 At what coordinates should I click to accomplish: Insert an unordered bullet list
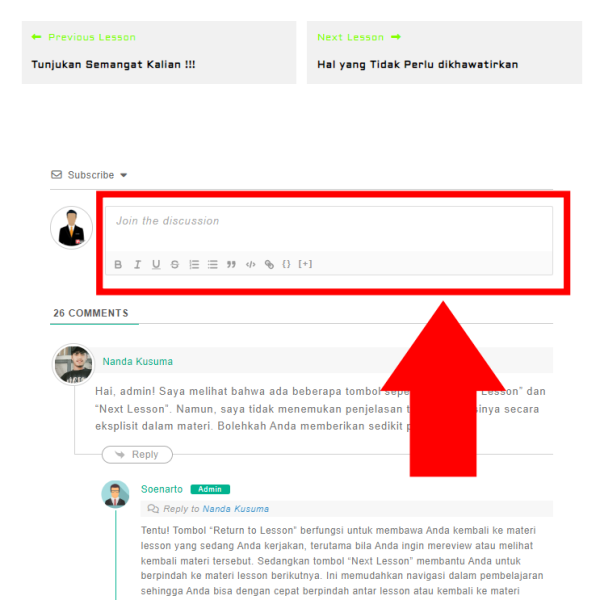(213, 264)
